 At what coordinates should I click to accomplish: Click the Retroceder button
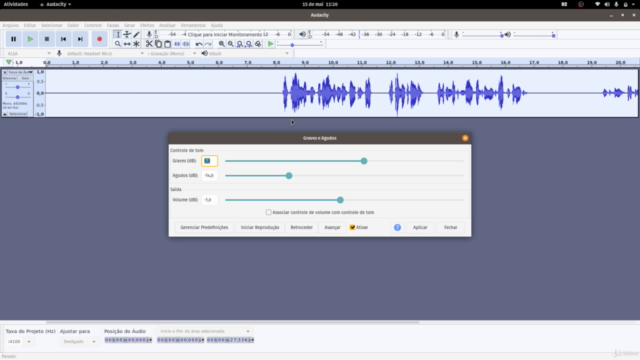[x=302, y=227]
